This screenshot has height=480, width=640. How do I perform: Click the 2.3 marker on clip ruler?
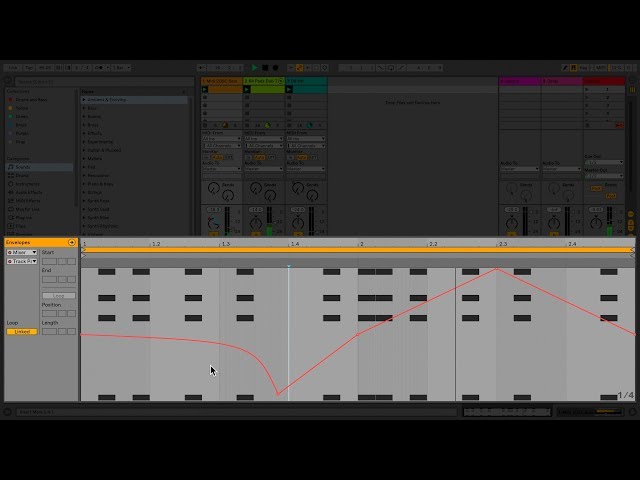pos(503,244)
